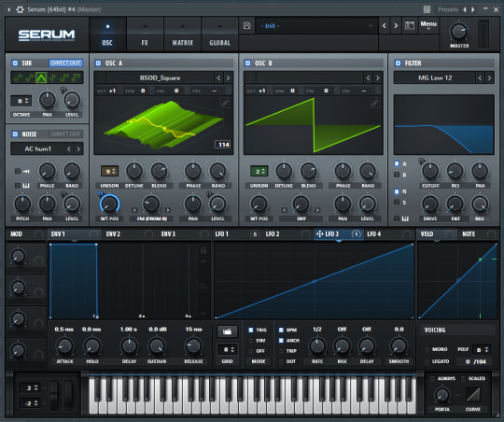This screenshot has height=422, width=504.
Task: Select previous noise sample before AC hum1
Action: click(x=69, y=149)
